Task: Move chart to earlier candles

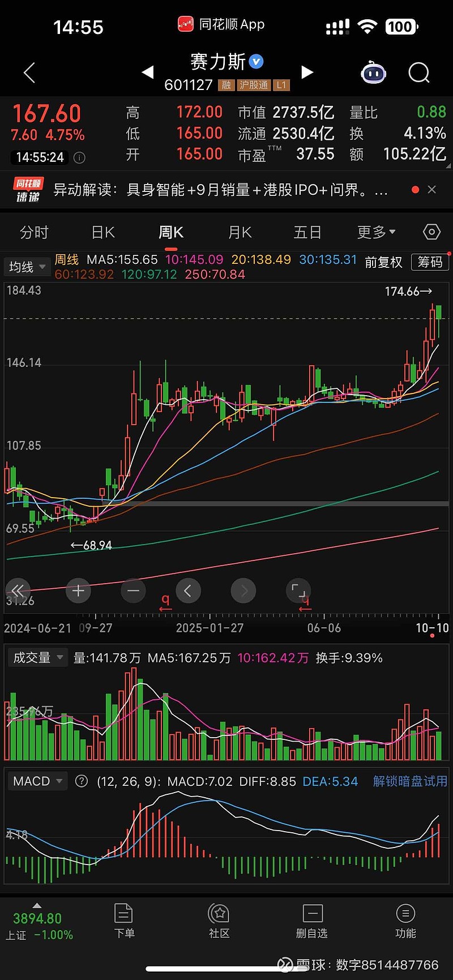Action: pyautogui.click(x=188, y=591)
